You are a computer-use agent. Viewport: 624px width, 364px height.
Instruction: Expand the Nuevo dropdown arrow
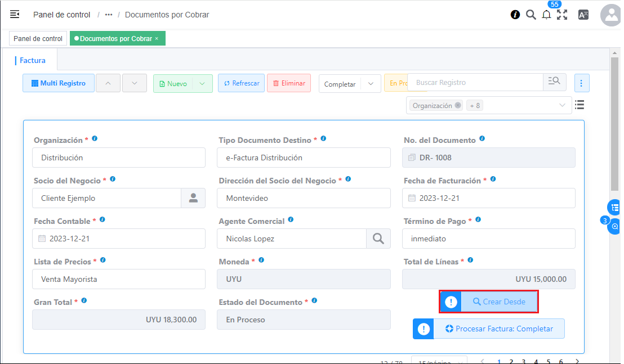202,83
